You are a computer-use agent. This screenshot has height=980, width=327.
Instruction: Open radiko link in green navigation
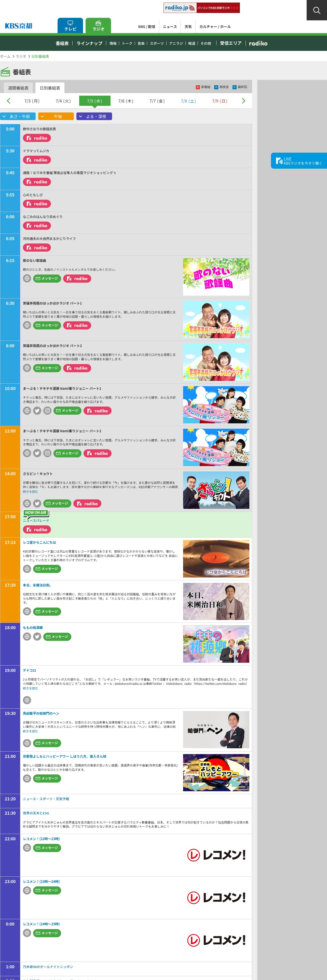tap(258, 43)
